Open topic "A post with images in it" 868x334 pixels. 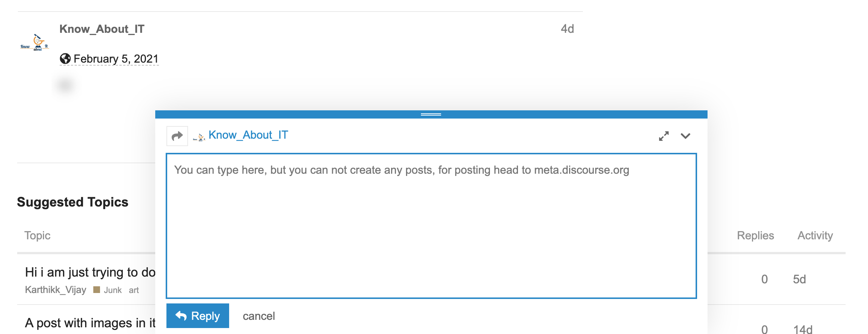click(x=90, y=323)
